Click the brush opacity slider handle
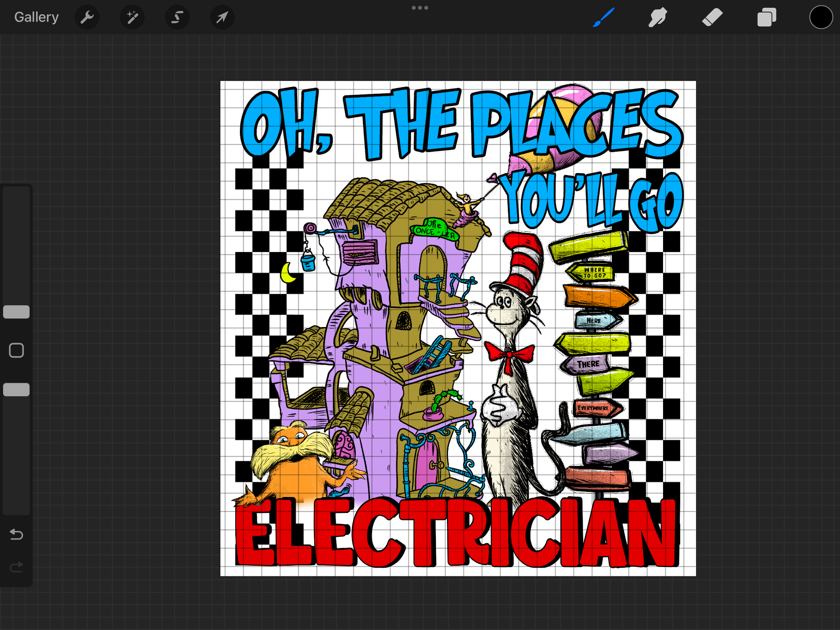Viewport: 840px width, 630px height. 16,389
